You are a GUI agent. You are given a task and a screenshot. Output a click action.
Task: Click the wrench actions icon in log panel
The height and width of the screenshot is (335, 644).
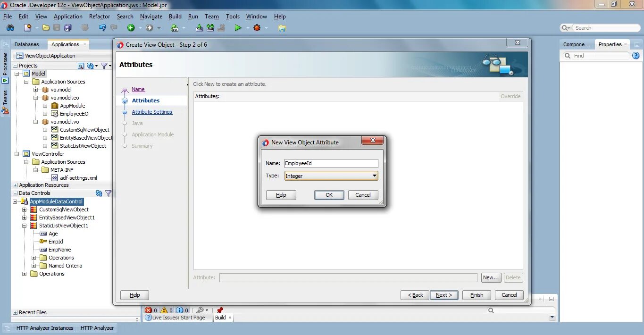pyautogui.click(x=200, y=310)
